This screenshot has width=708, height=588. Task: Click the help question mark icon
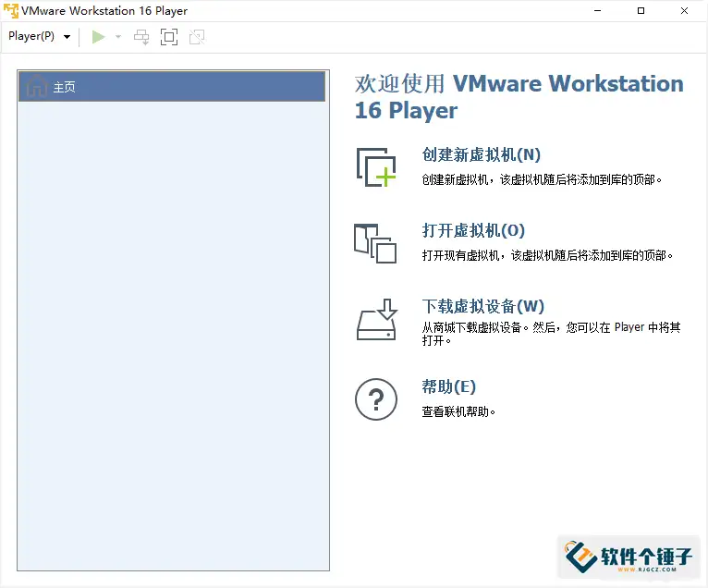pyautogui.click(x=376, y=399)
